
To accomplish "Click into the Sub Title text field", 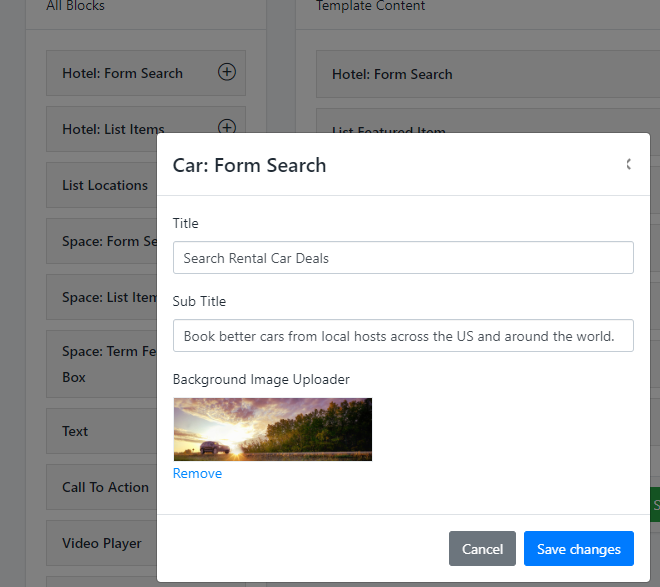I will tap(403, 336).
